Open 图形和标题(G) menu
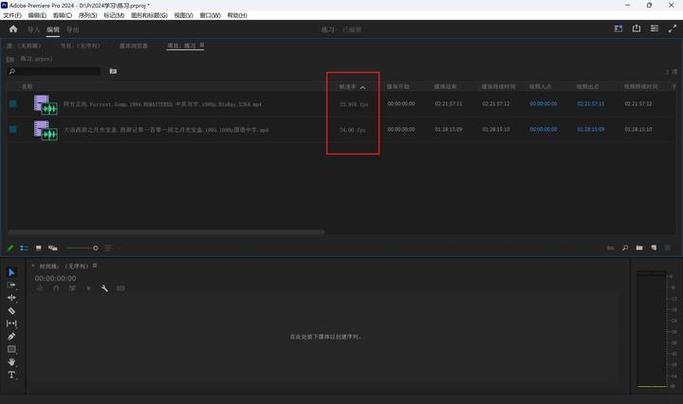Screen dimensions: 683x404 (149, 15)
